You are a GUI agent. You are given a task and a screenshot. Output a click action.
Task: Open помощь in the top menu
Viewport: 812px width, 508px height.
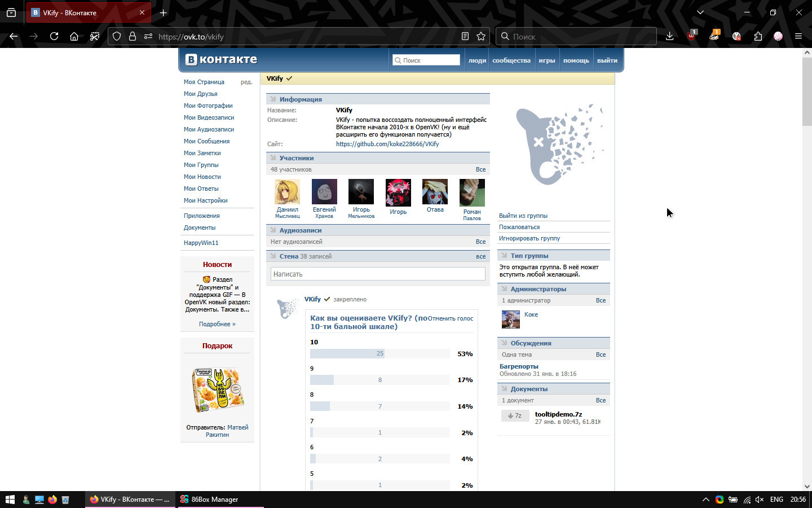tap(576, 60)
